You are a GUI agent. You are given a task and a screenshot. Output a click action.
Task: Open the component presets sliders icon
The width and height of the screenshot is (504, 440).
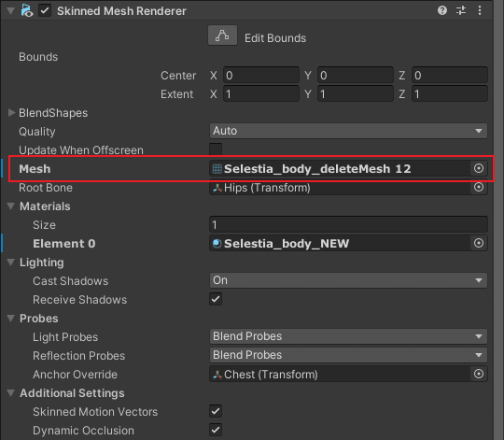pos(461,10)
